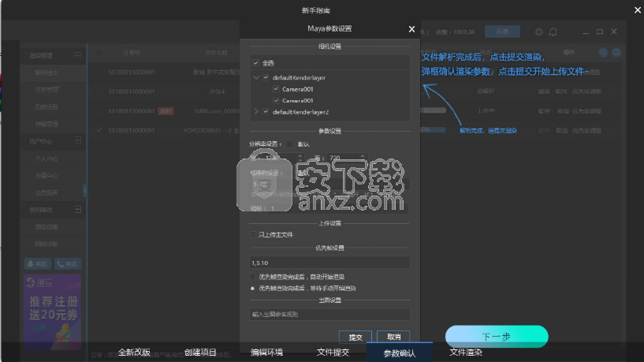Close the main application window

tap(613, 32)
